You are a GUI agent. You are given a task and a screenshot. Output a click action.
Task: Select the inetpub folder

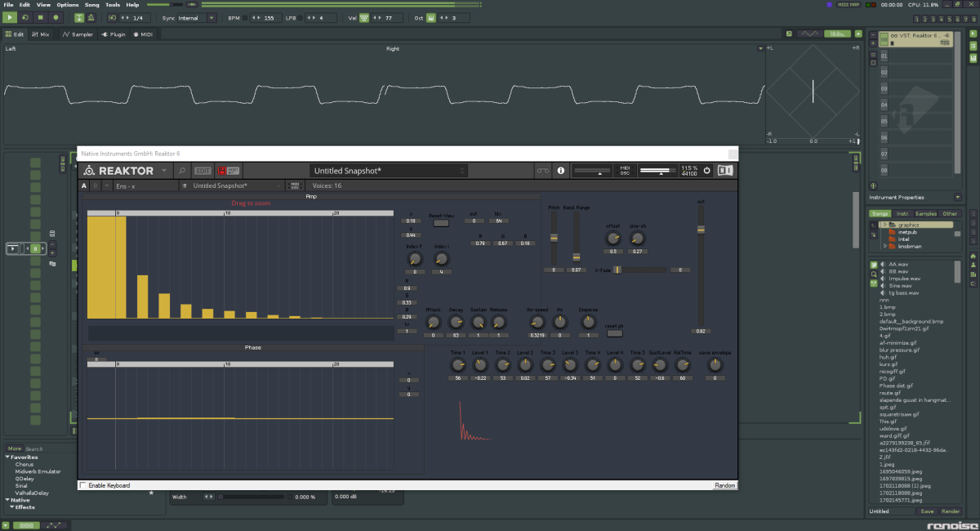pos(908,231)
